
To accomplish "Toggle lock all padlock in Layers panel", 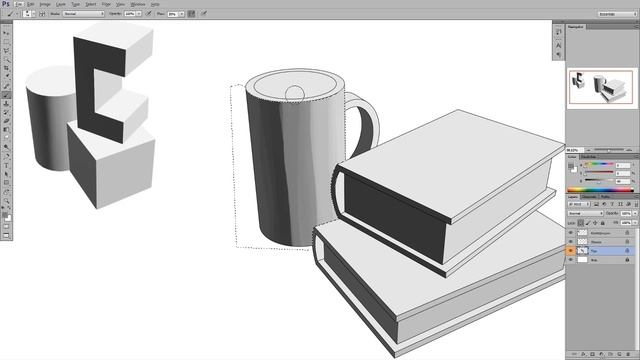I will (x=602, y=223).
